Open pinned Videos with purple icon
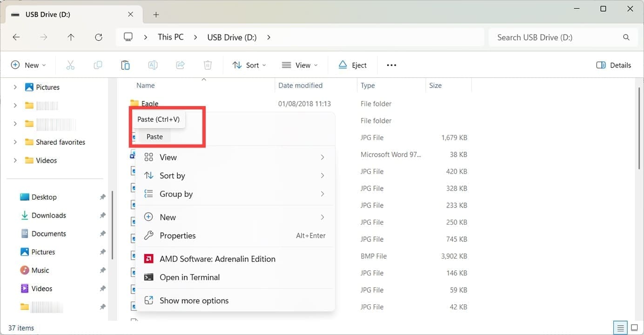644x335 pixels. click(x=42, y=288)
